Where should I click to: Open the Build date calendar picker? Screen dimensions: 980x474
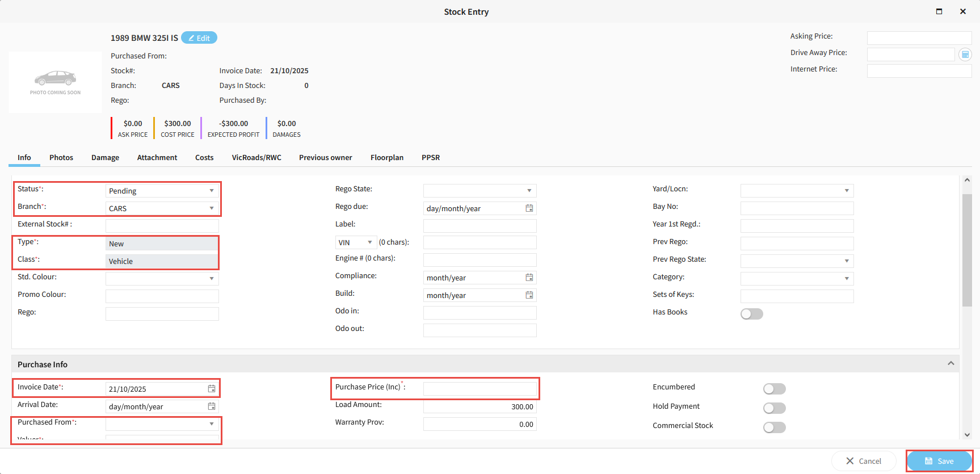(x=529, y=295)
